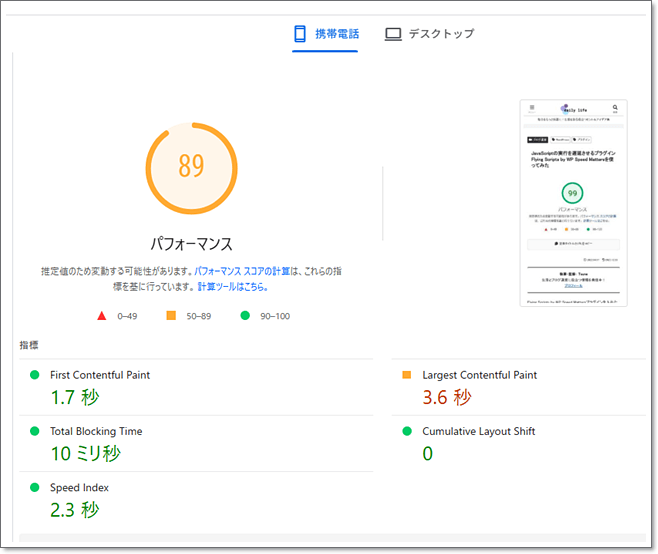Click the 指標 section heading
Image resolution: width=658 pixels, height=554 pixels.
[x=29, y=345]
